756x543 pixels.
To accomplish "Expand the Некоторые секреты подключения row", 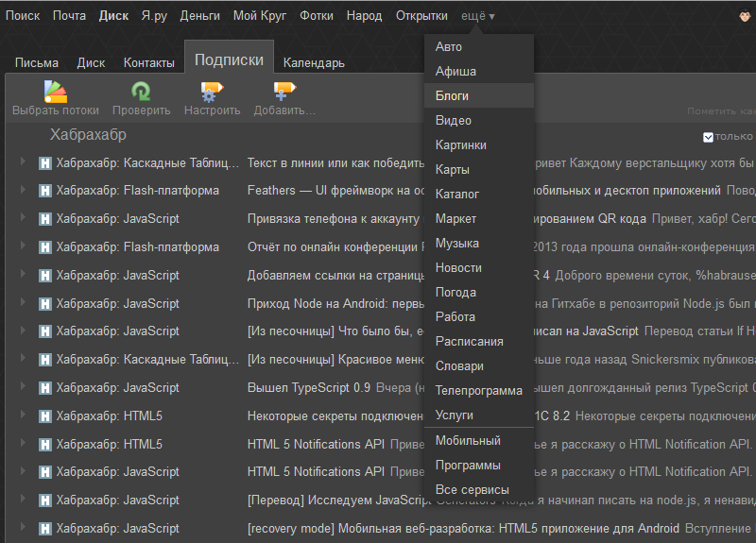I will [23, 414].
